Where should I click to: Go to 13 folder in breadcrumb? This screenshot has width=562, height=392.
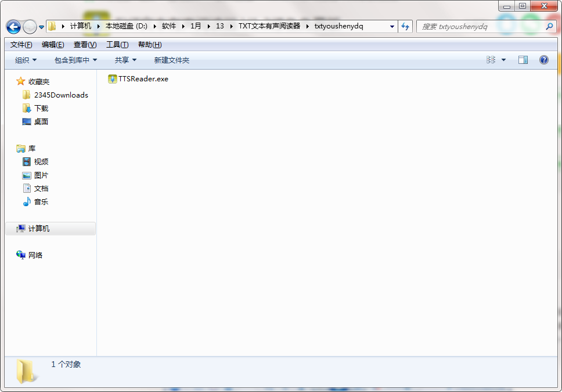click(x=220, y=26)
